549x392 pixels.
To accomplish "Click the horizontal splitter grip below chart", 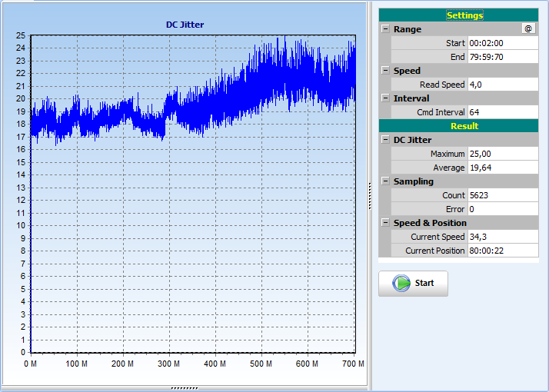I will pos(185,388).
